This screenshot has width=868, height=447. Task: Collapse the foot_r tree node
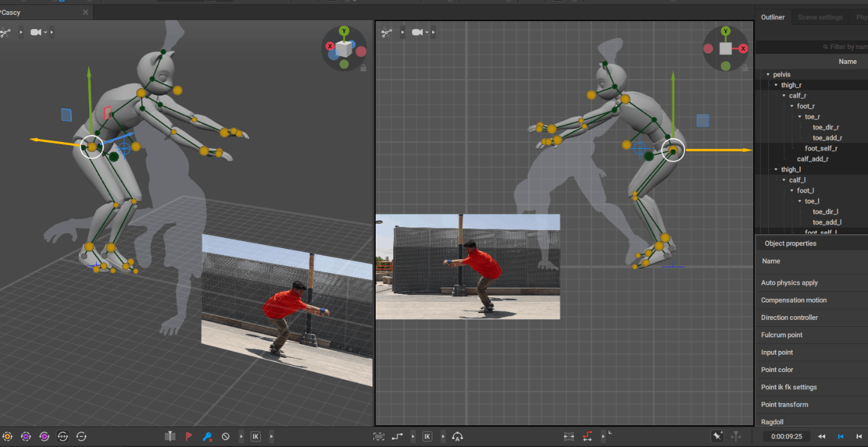(792, 106)
